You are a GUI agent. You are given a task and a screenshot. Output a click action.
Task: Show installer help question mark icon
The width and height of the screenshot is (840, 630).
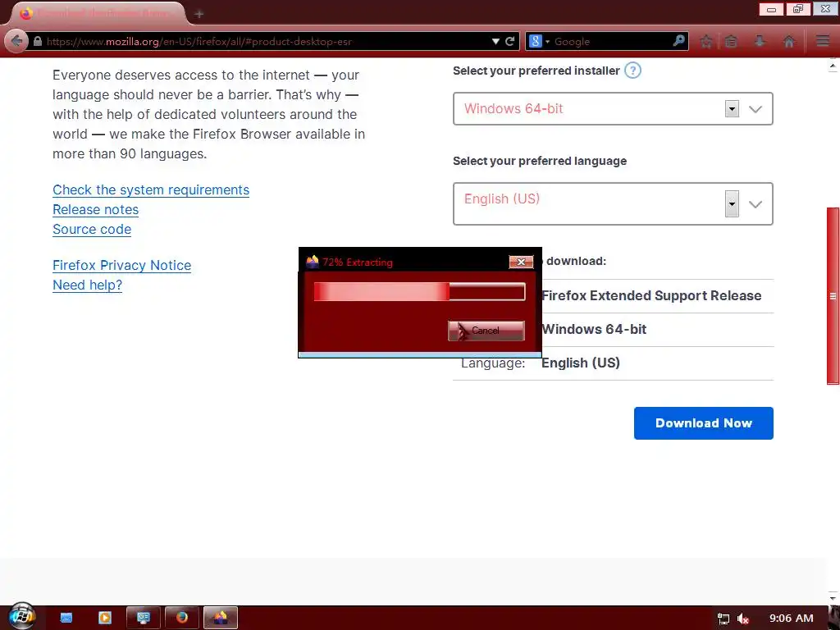(x=632, y=71)
